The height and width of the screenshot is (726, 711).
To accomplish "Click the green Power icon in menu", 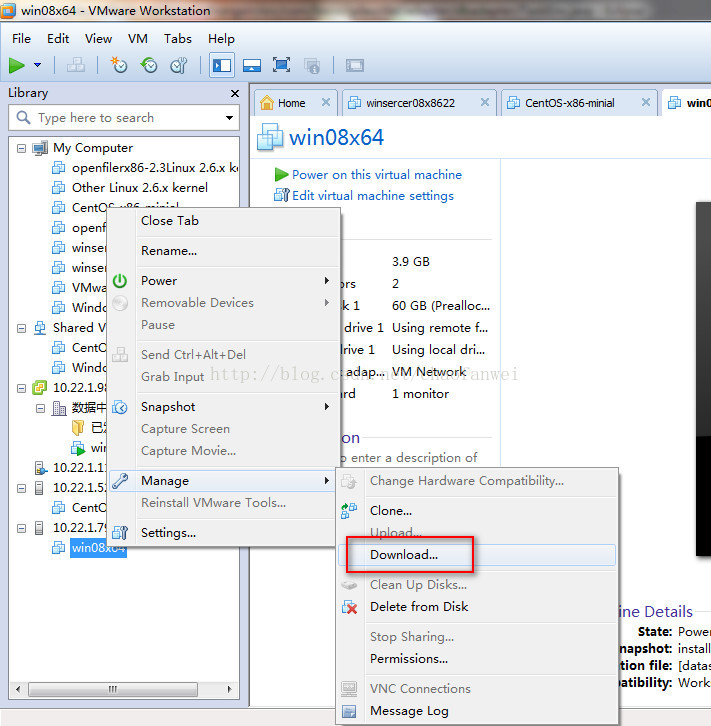I will click(120, 281).
